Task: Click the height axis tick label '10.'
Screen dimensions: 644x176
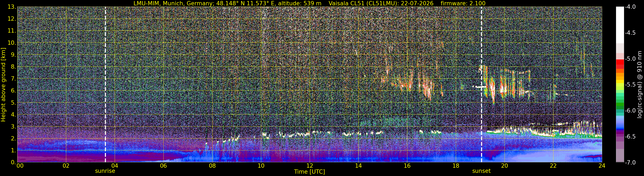Action: point(12,43)
